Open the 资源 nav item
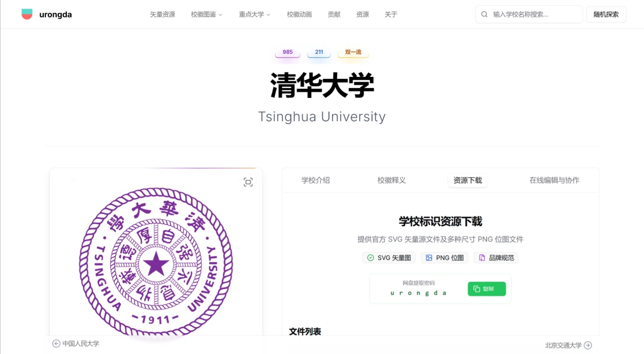 362,15
